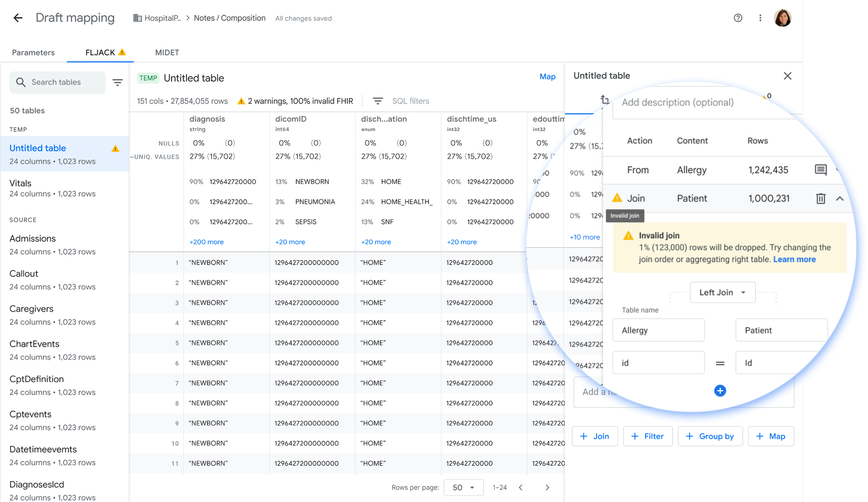Screen dimensions: 868x502
Task: Click the blue plus add condition icon
Action: pos(720,391)
